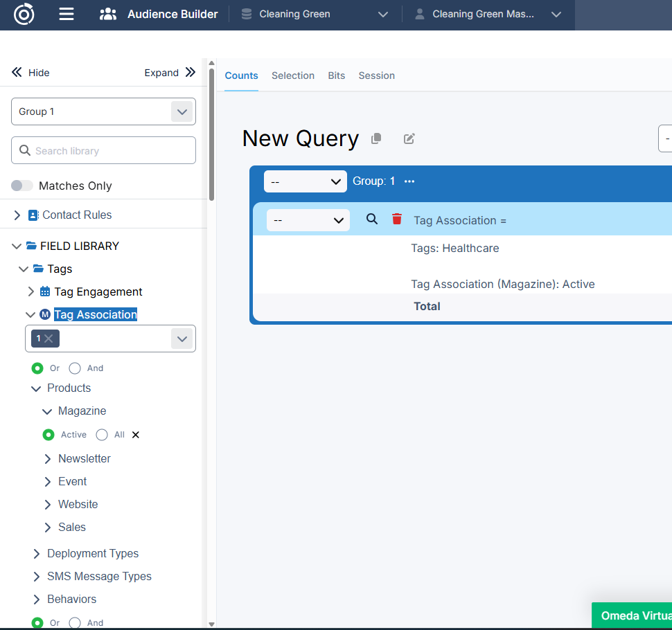Screen dimensions: 672x630
Task: Click the magnifier icon in Tag Association row
Action: click(372, 219)
